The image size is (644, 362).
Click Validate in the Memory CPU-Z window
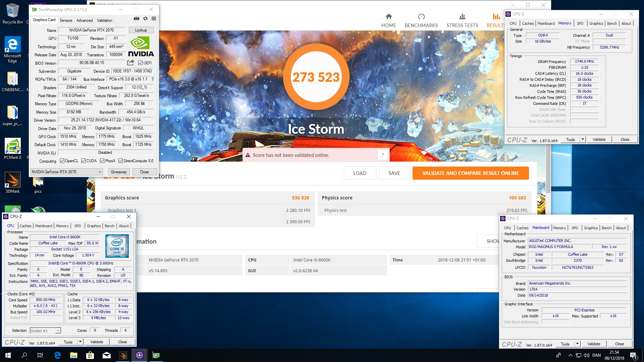coord(599,139)
